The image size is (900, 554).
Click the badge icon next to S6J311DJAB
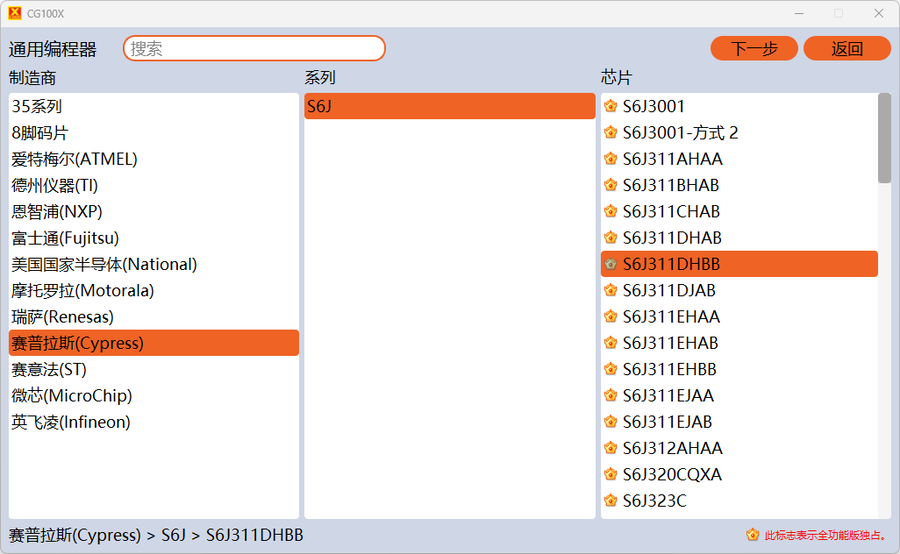pos(611,291)
